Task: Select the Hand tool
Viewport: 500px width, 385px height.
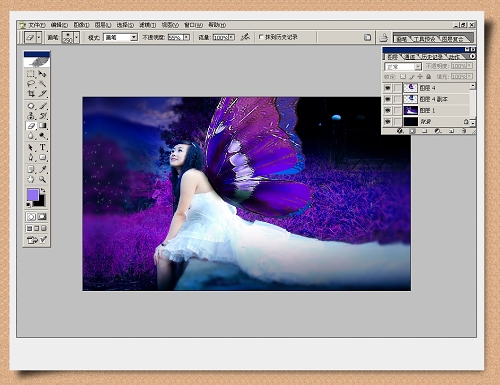Action: point(31,179)
